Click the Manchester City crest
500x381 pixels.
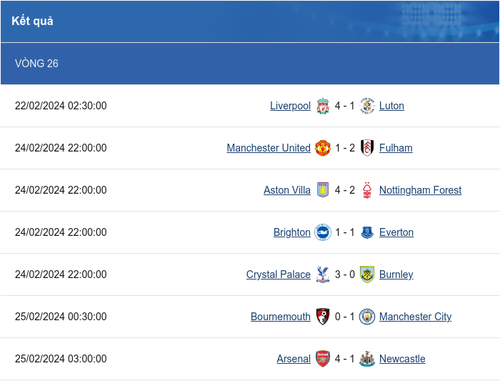(367, 317)
